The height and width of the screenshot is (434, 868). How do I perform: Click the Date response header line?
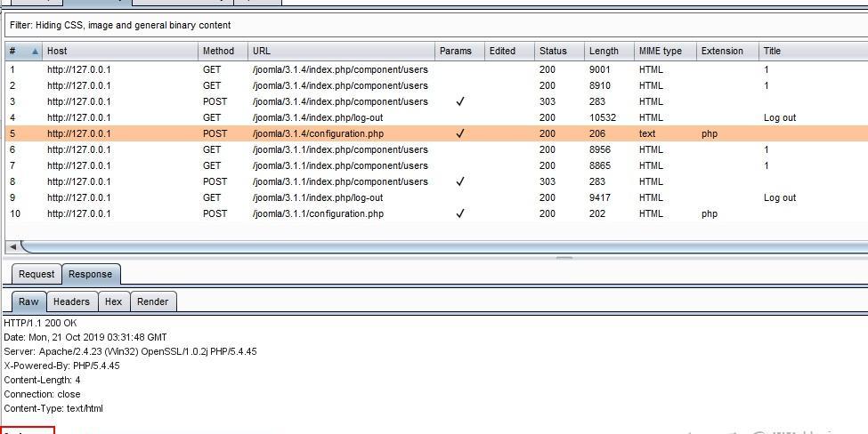85,337
